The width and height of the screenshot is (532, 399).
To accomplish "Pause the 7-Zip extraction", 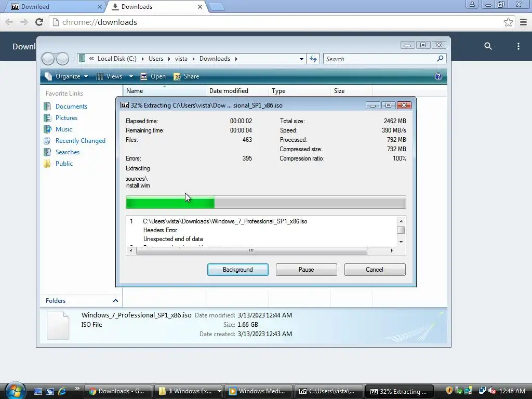I will pos(306,270).
